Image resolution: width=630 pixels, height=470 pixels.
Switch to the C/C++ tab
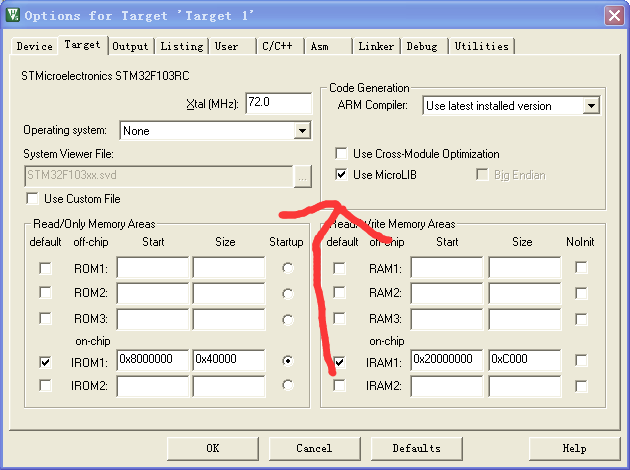point(277,47)
